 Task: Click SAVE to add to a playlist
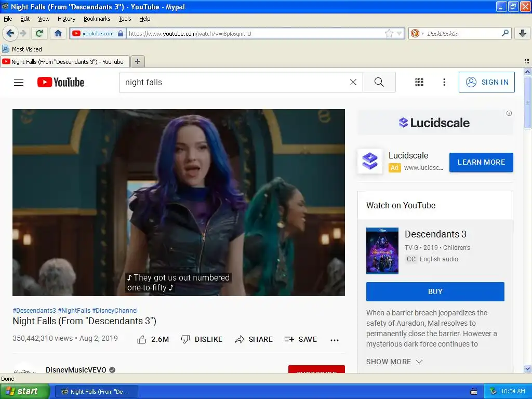[x=301, y=339]
